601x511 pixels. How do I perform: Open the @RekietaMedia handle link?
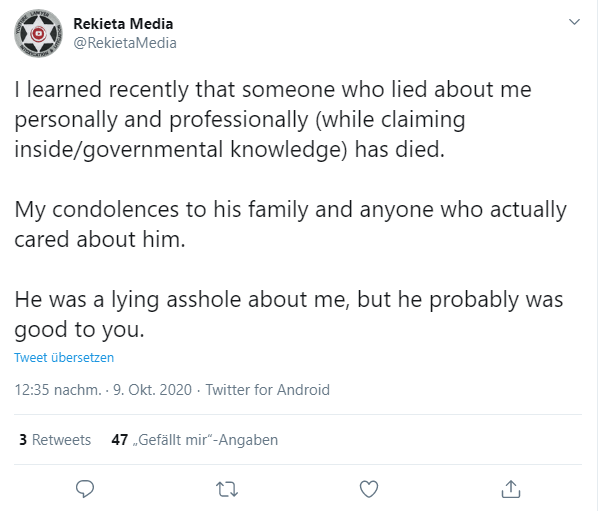125,43
